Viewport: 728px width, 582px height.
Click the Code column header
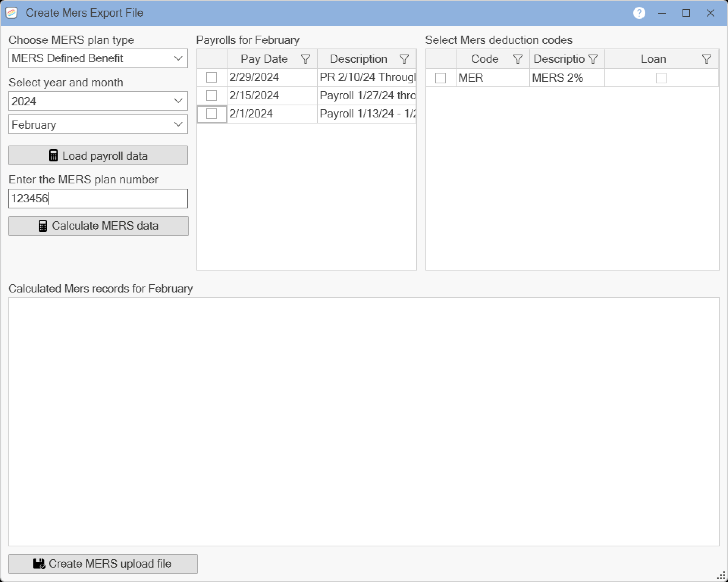(x=493, y=59)
